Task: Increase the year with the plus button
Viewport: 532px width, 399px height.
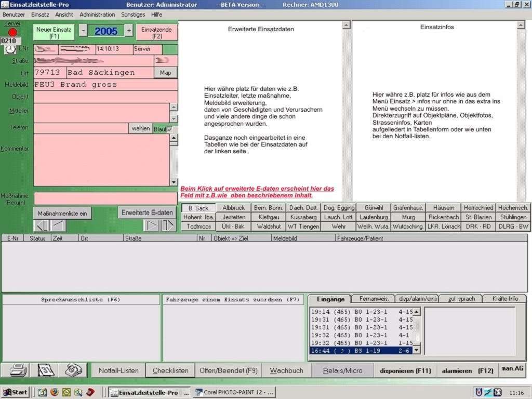Action: (129, 31)
